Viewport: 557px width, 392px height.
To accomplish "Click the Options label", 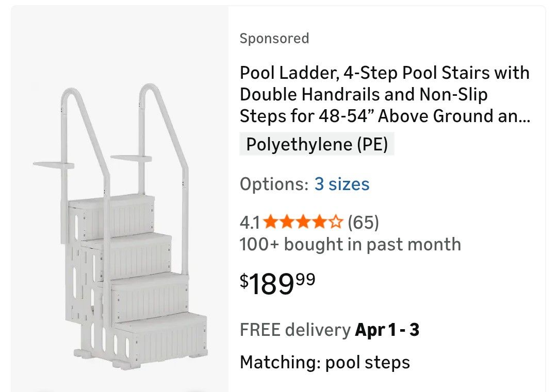I will coord(273,184).
